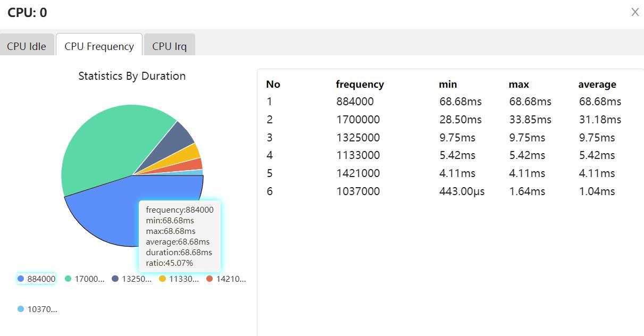Click the average column header

pos(597,84)
